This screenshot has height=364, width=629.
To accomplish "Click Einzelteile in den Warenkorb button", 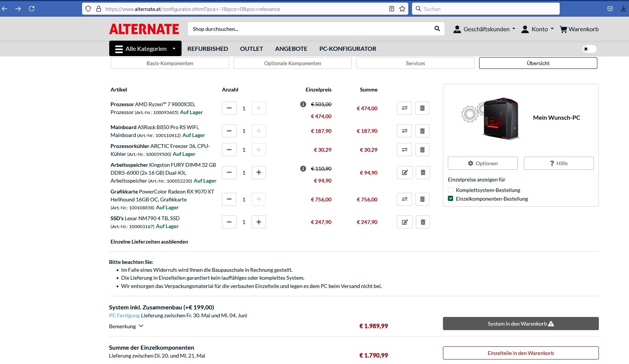I will pyautogui.click(x=521, y=353).
